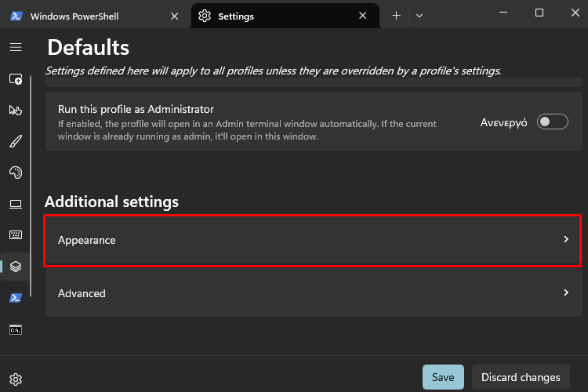Open Actions keyboard icon in sidebar
This screenshot has height=392, width=588.
16,235
